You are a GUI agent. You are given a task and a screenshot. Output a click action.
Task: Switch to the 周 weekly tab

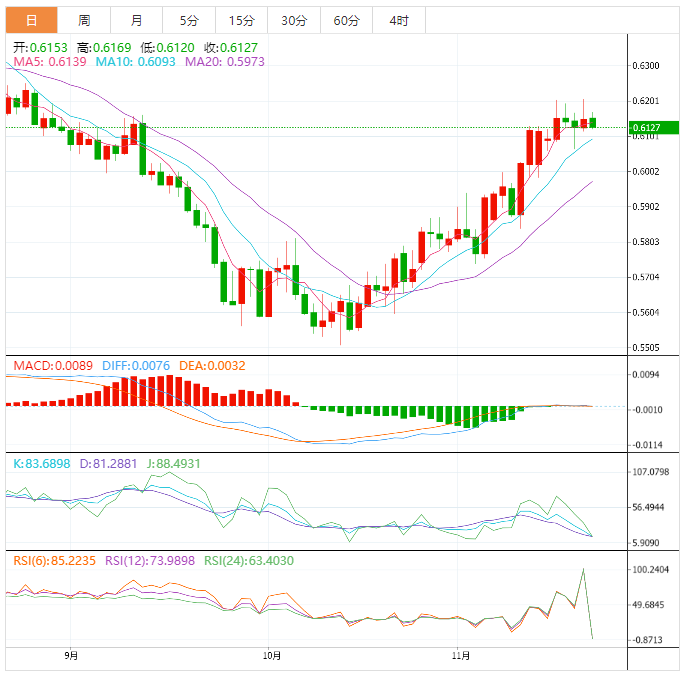(84, 20)
